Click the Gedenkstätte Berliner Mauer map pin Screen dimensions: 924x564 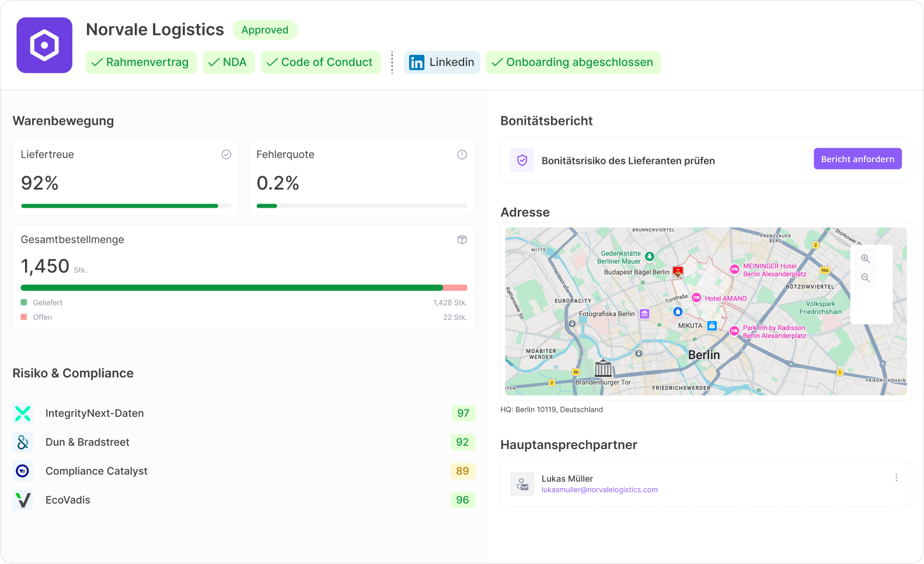click(x=650, y=257)
